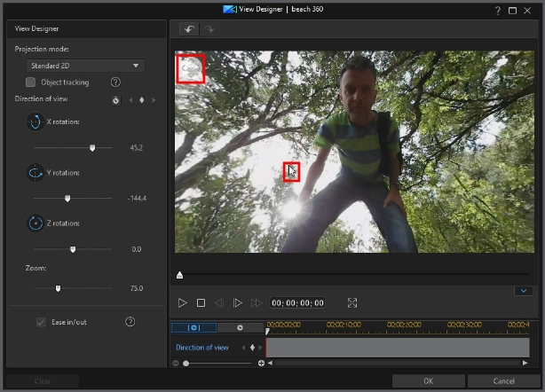Click the Undo arrow button
Image resolution: width=545 pixels, height=392 pixels.
pyautogui.click(x=189, y=29)
